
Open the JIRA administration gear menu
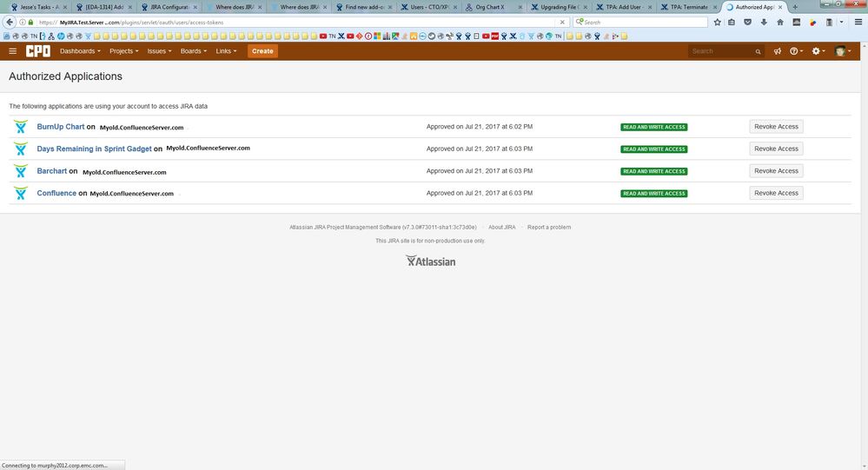point(818,51)
